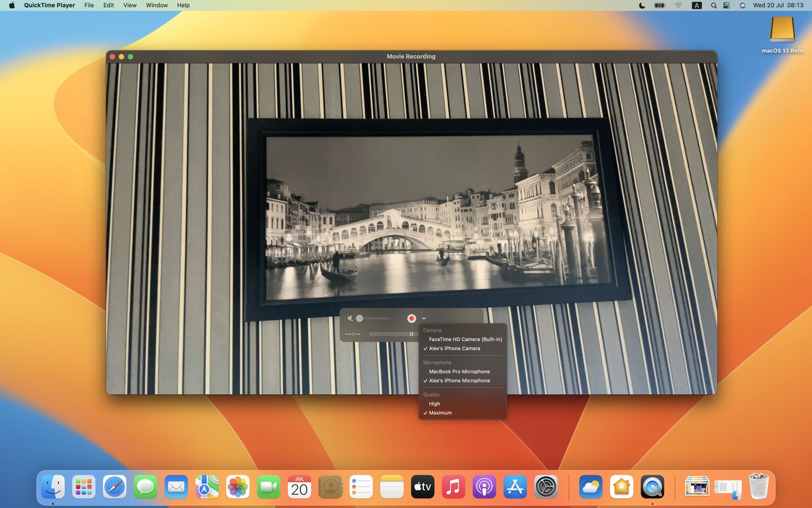Toggle the options chevron beside the record button
The height and width of the screenshot is (508, 812).
[x=424, y=318]
